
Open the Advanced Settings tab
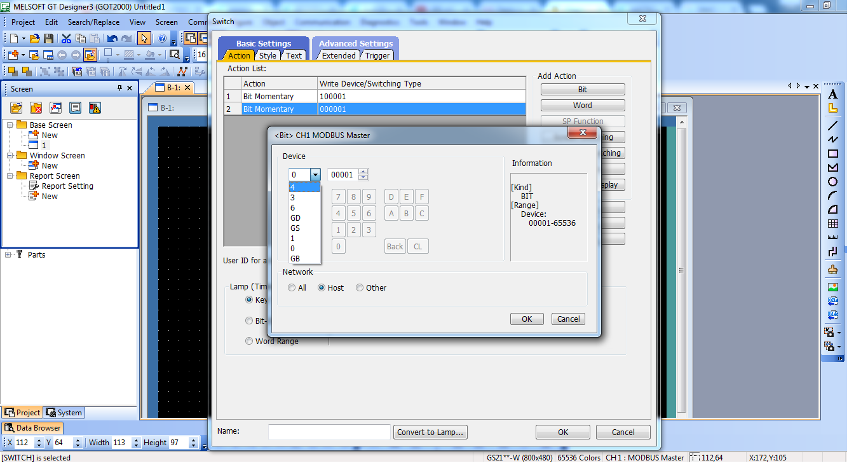[x=355, y=44]
